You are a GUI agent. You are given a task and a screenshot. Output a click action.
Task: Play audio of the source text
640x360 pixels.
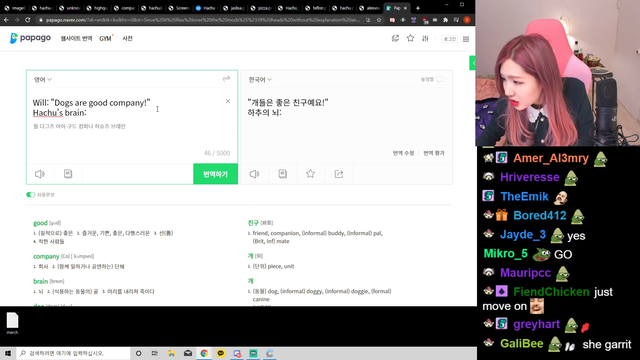(40, 174)
